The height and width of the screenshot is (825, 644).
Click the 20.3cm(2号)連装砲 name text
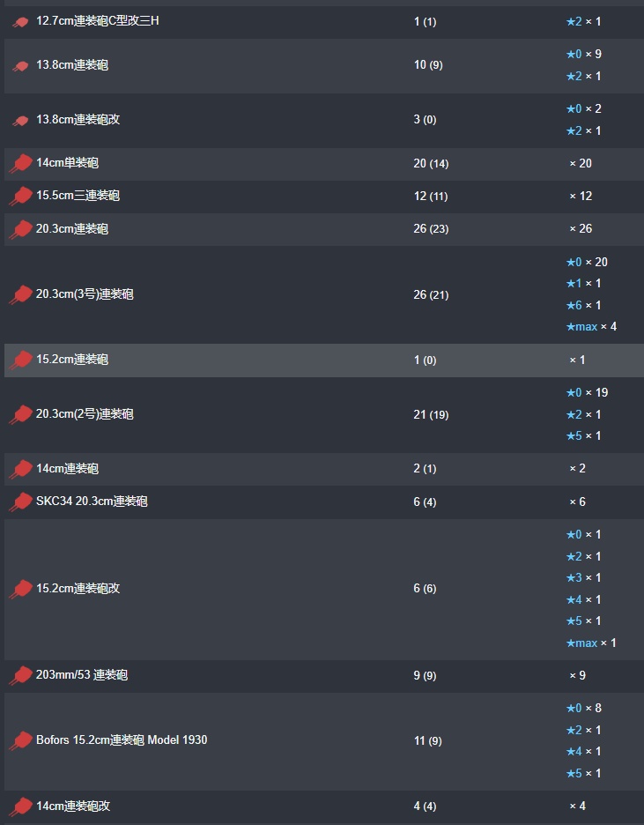85,414
